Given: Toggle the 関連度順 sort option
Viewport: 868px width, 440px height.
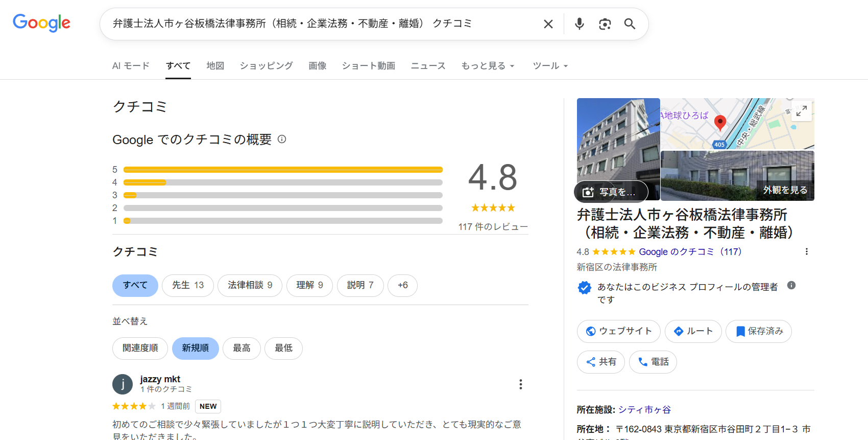Looking at the screenshot, I should [x=140, y=348].
